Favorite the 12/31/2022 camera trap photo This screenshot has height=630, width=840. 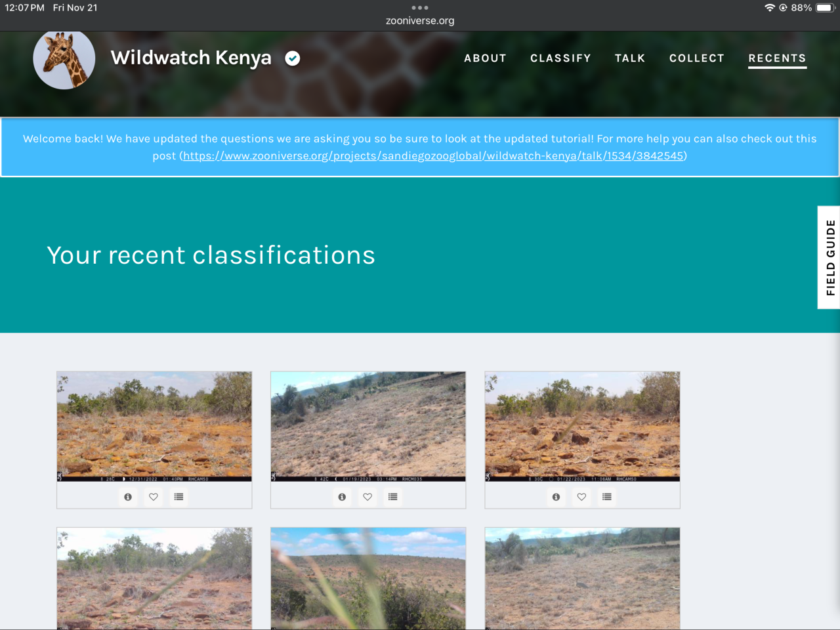(154, 497)
